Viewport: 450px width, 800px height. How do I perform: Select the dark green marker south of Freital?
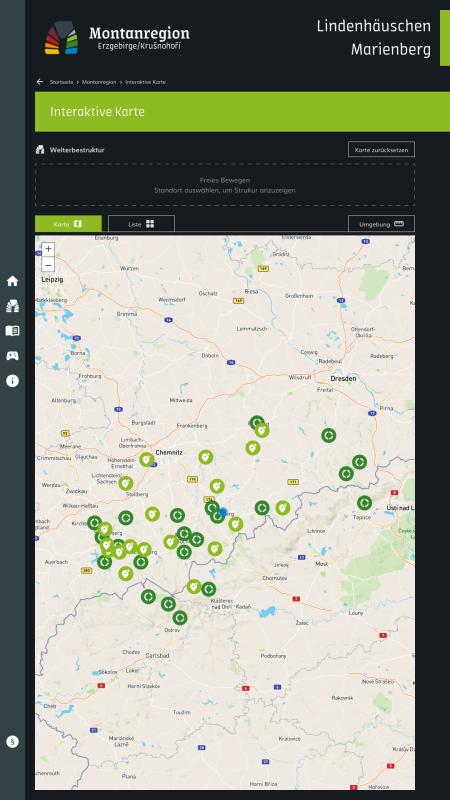[x=329, y=435]
